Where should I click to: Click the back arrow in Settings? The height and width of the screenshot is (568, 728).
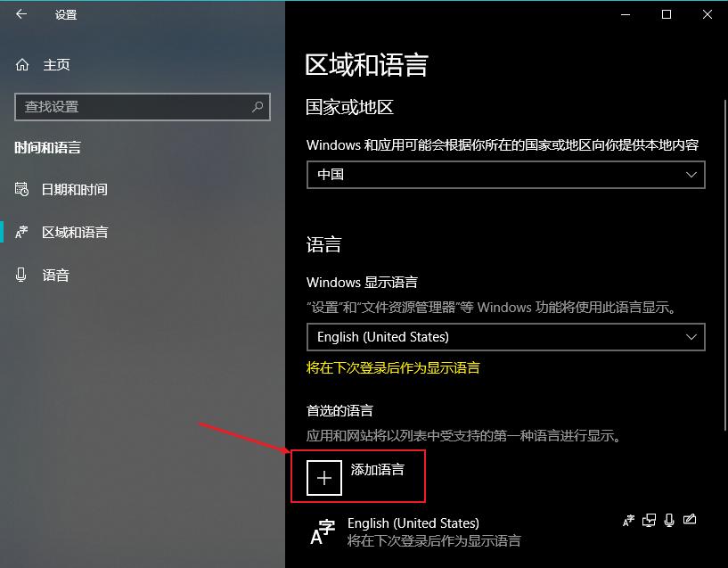pyautogui.click(x=21, y=14)
